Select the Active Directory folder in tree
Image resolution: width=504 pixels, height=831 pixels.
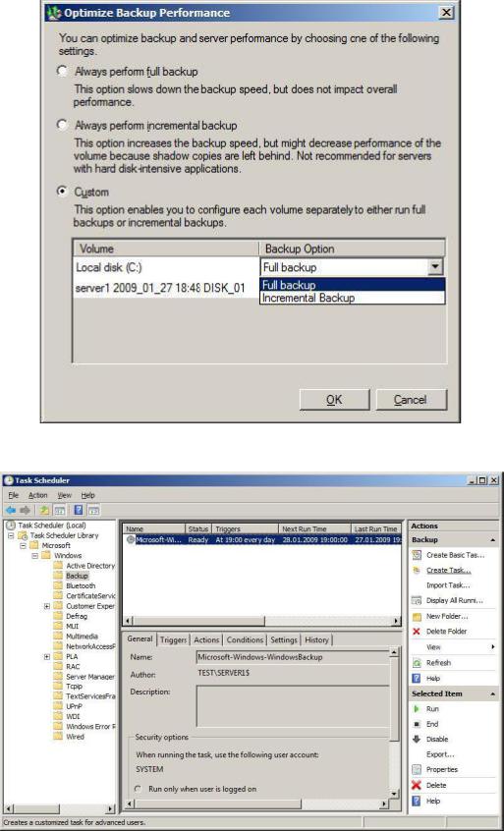pyautogui.click(x=90, y=566)
